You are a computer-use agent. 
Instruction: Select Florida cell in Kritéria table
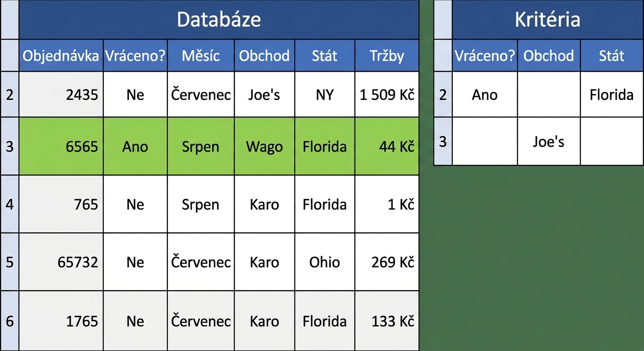pyautogui.click(x=612, y=95)
